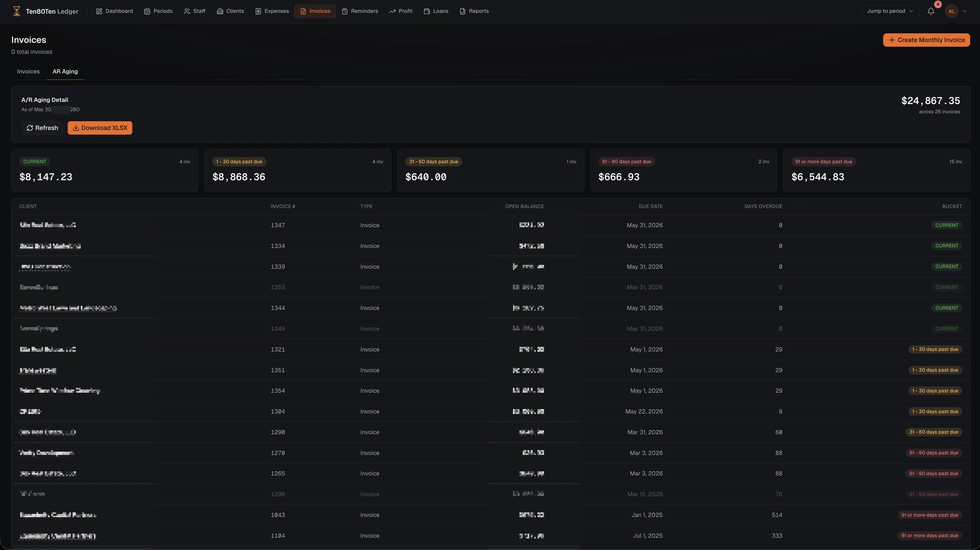Click the May 22, 2026 due date
980x550 pixels.
(644, 412)
